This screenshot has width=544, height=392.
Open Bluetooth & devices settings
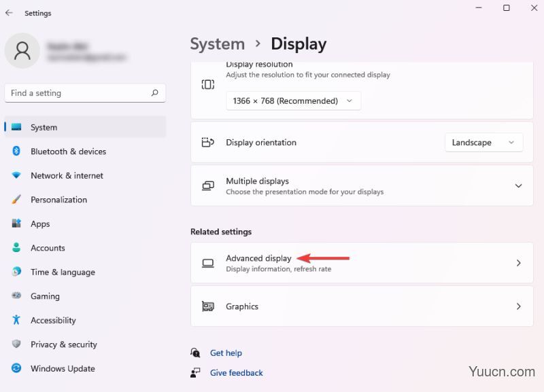click(85, 152)
